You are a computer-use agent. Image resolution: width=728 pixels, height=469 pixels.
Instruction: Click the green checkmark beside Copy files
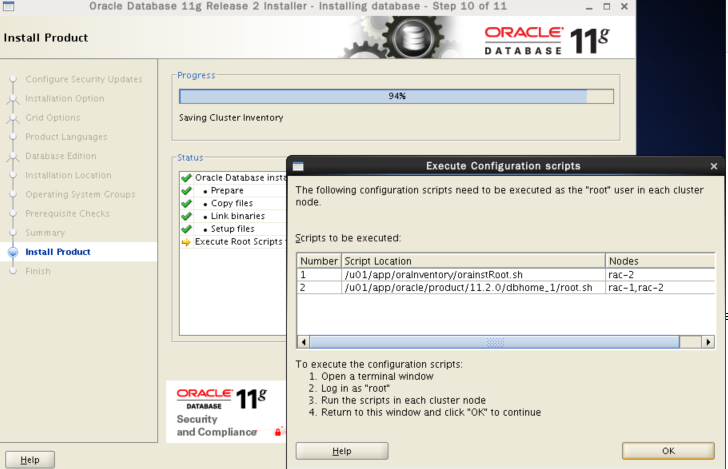(186, 203)
